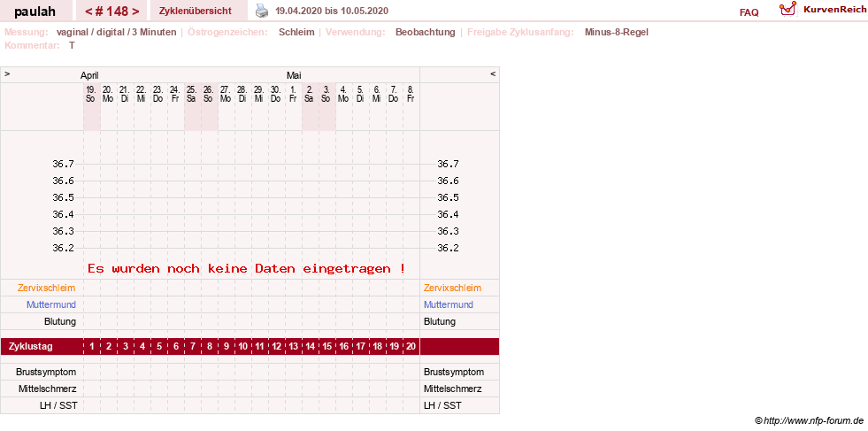This screenshot has height=431, width=868.
Task: Click the date range 19.04.2020 bis 10.05.2020
Action: click(x=332, y=12)
